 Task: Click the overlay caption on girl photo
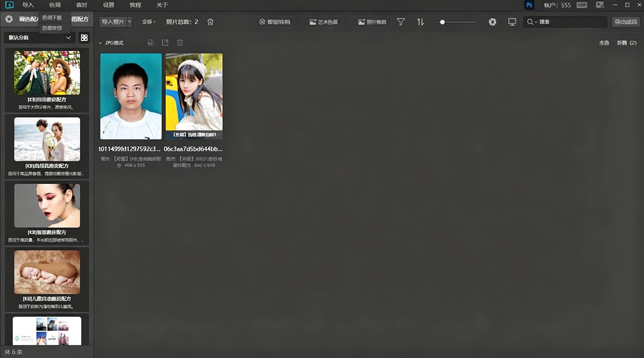[194, 135]
